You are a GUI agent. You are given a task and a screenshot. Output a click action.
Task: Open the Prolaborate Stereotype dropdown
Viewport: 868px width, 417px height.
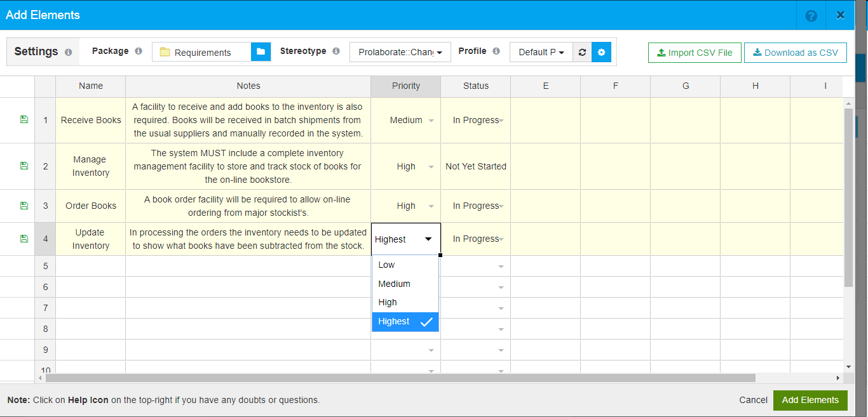[400, 52]
